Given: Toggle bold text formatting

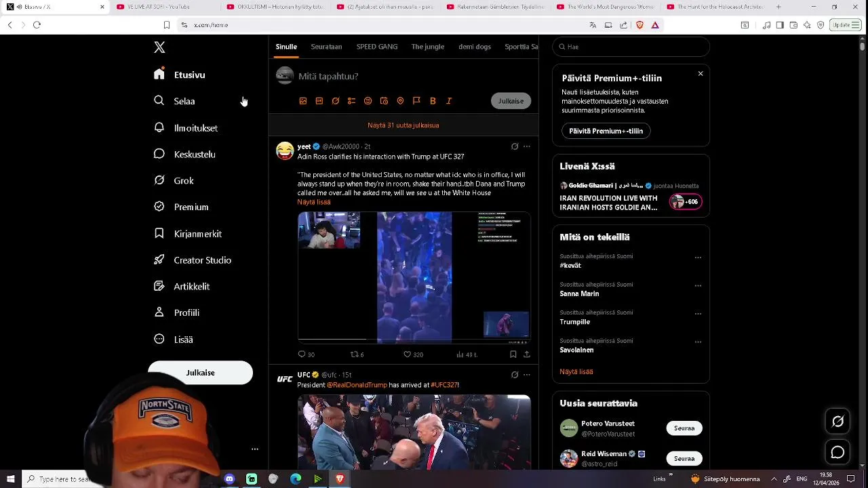Looking at the screenshot, I should pyautogui.click(x=433, y=101).
